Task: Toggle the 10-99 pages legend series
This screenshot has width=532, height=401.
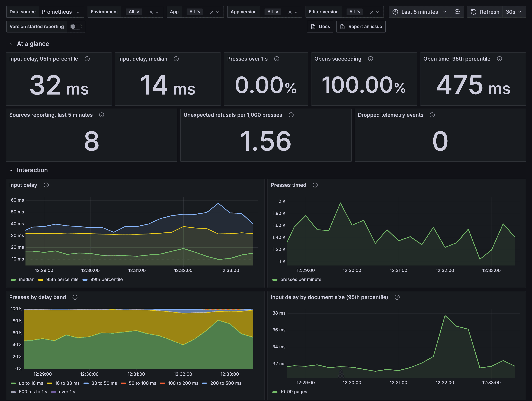Action: click(x=294, y=392)
